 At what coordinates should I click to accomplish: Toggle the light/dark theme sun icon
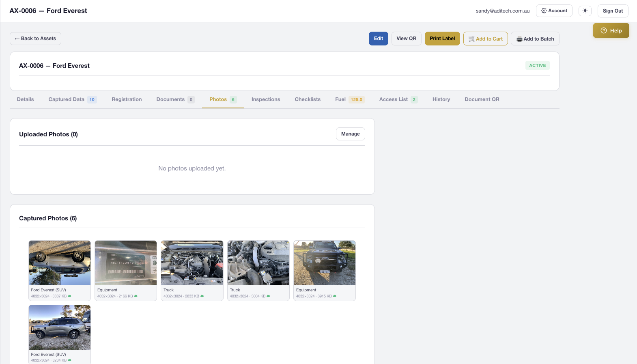pyautogui.click(x=585, y=11)
